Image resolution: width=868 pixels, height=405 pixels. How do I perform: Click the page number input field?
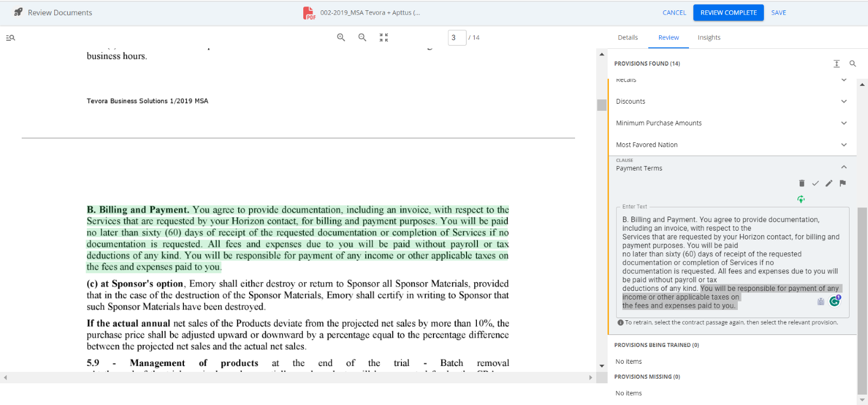[x=457, y=37]
